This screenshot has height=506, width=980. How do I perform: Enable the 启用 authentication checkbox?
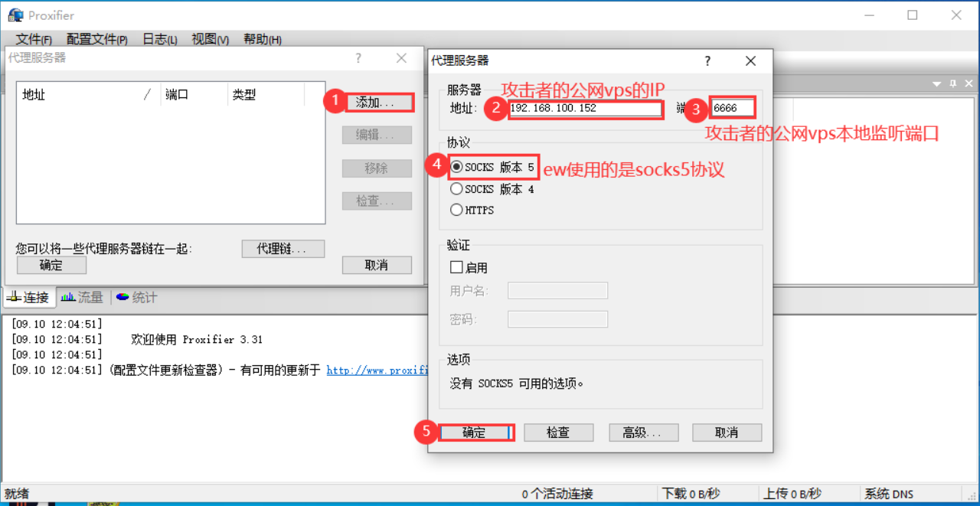[x=457, y=268]
